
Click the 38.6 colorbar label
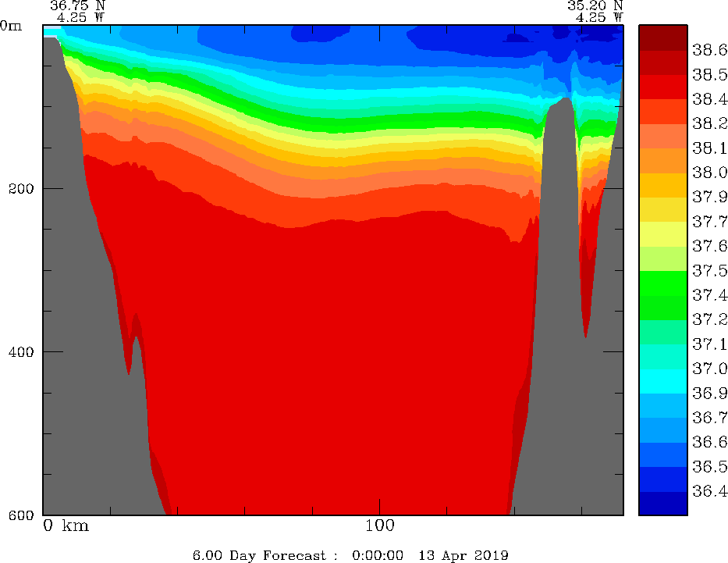(709, 50)
